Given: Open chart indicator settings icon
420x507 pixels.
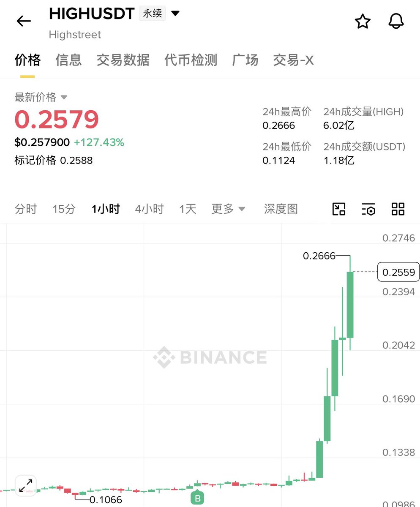Looking at the screenshot, I should point(368,209).
